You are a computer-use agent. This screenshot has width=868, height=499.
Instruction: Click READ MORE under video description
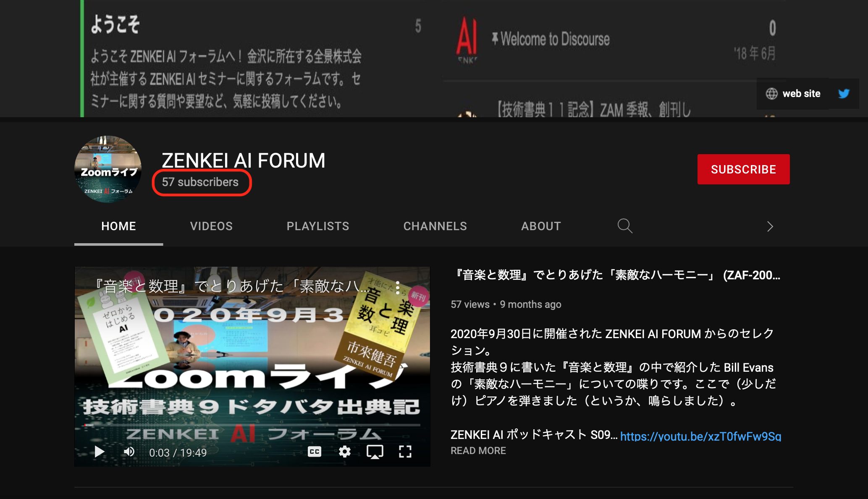[478, 450]
